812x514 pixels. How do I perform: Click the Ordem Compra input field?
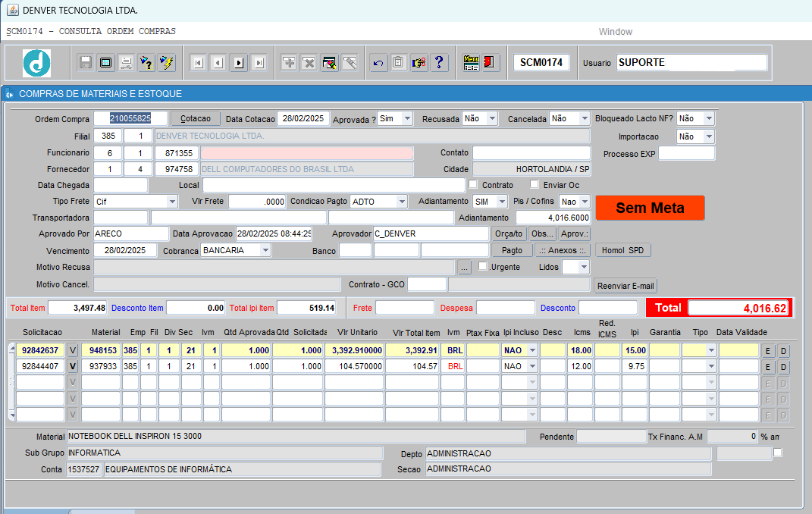[130, 119]
